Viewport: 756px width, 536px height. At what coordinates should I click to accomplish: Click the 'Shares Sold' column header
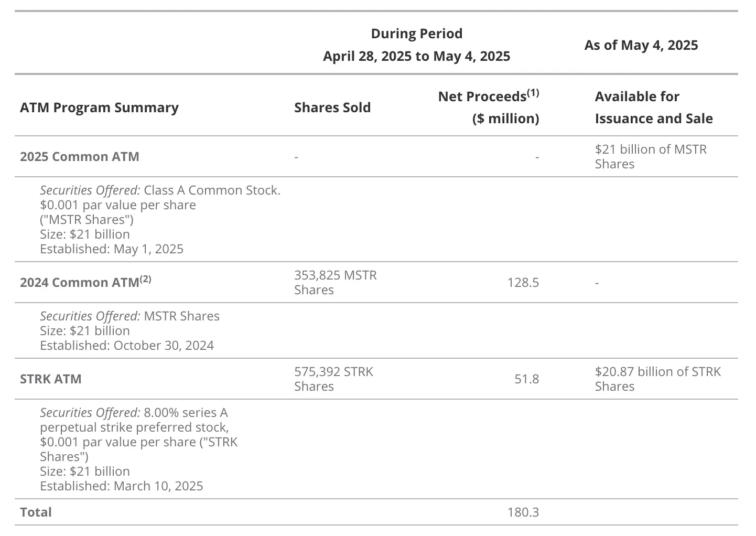[332, 108]
